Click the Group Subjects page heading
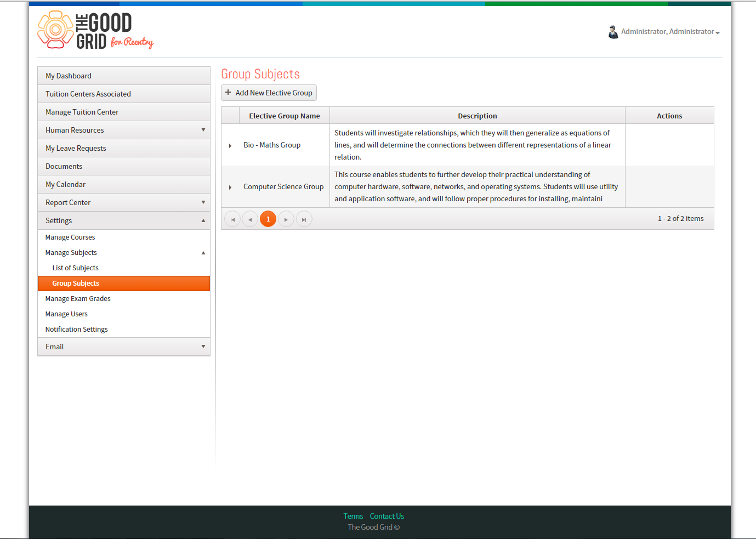Image resolution: width=756 pixels, height=539 pixels. tap(260, 74)
